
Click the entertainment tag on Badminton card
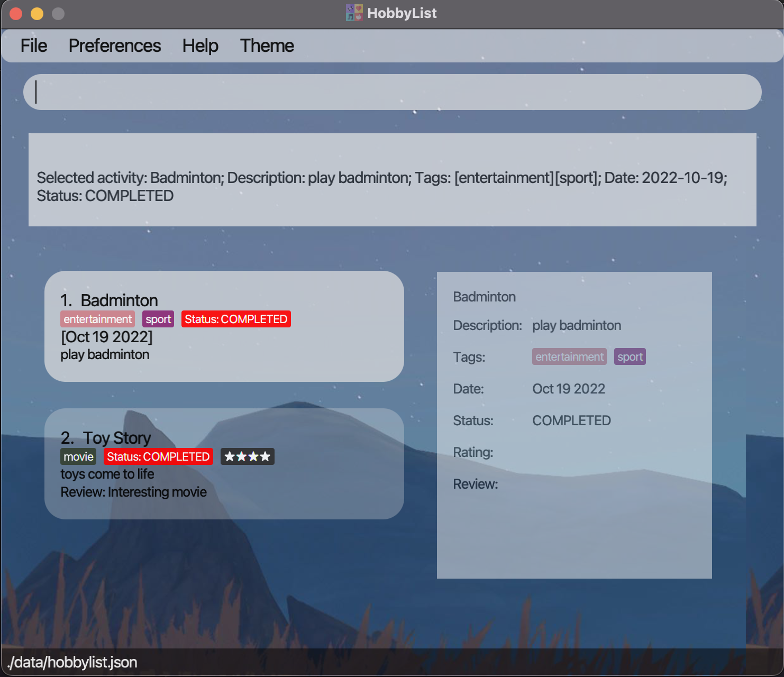point(98,319)
